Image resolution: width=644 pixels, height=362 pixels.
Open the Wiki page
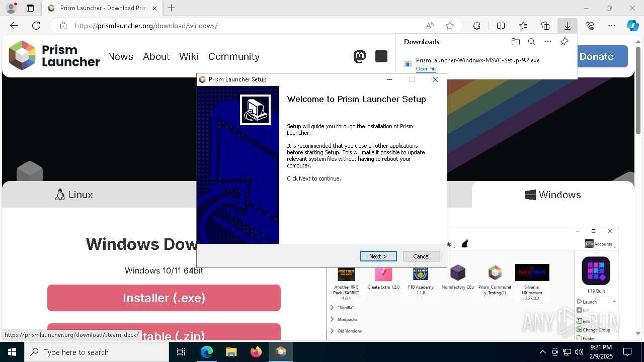(189, 56)
